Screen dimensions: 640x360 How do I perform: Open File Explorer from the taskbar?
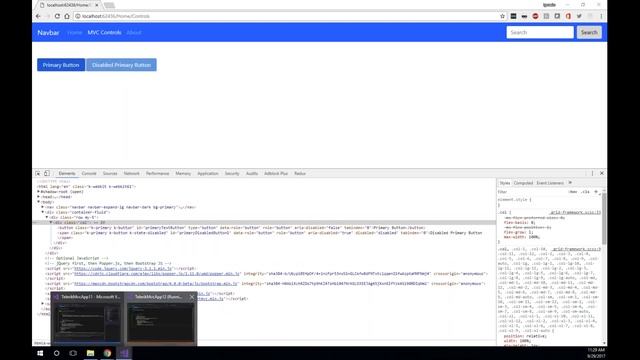[91, 353]
